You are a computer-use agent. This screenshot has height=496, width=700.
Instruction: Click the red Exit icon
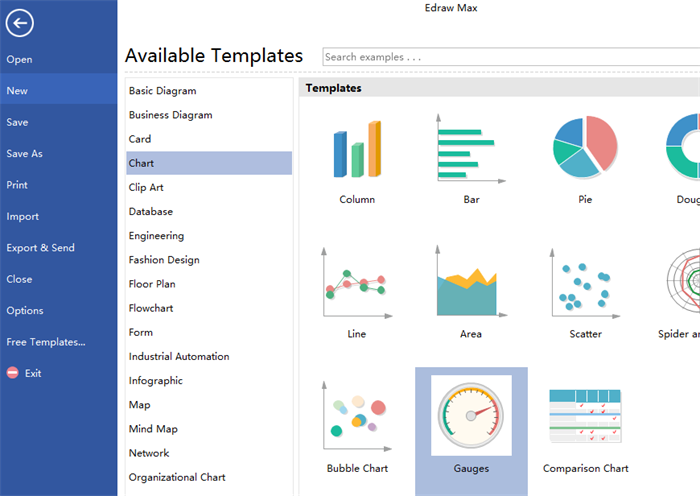click(x=13, y=373)
